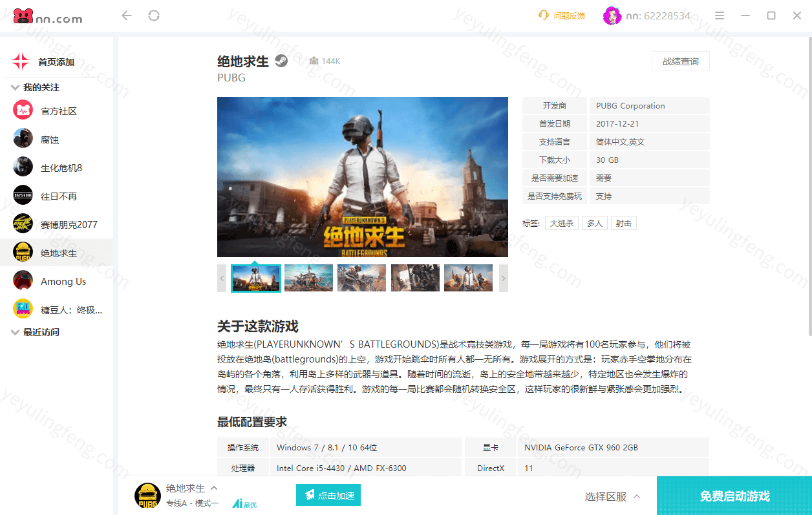Image resolution: width=812 pixels, height=515 pixels.
Task: Click the 官方社区 icon
Action: [x=23, y=111]
